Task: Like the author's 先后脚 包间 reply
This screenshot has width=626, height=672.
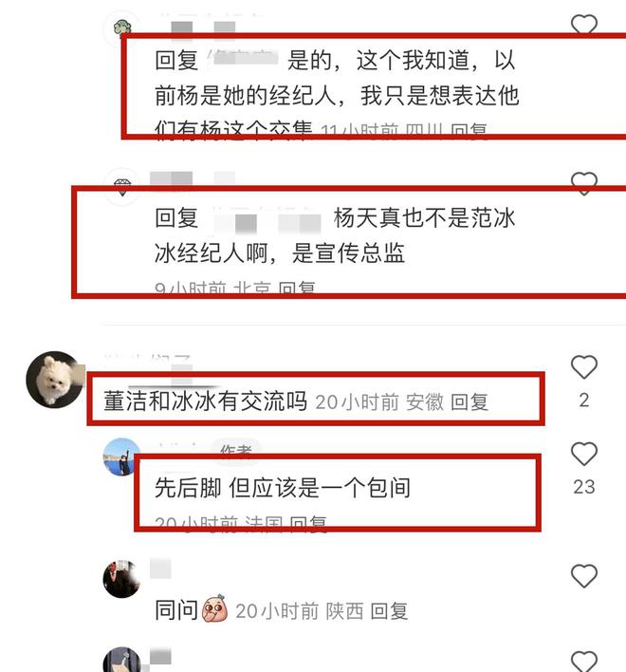Action: tap(584, 454)
